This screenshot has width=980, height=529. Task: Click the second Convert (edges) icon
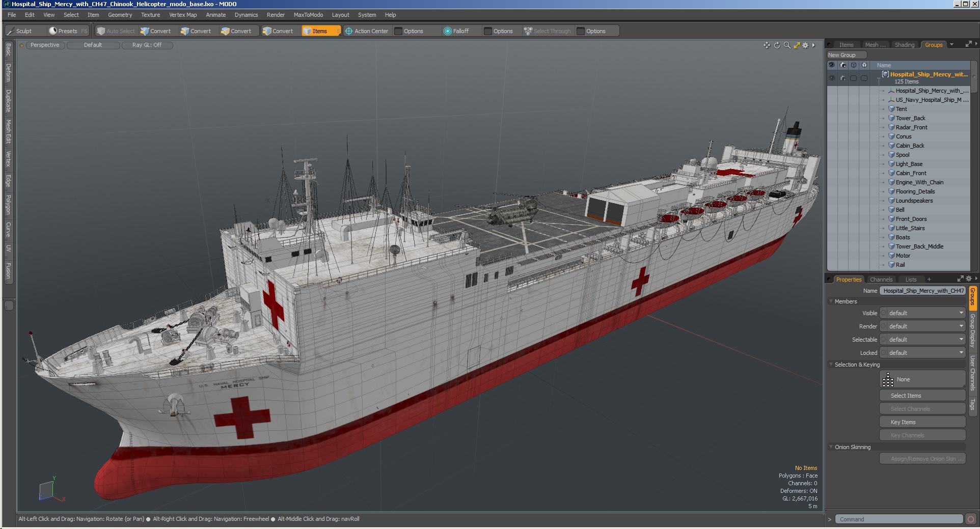coord(185,31)
